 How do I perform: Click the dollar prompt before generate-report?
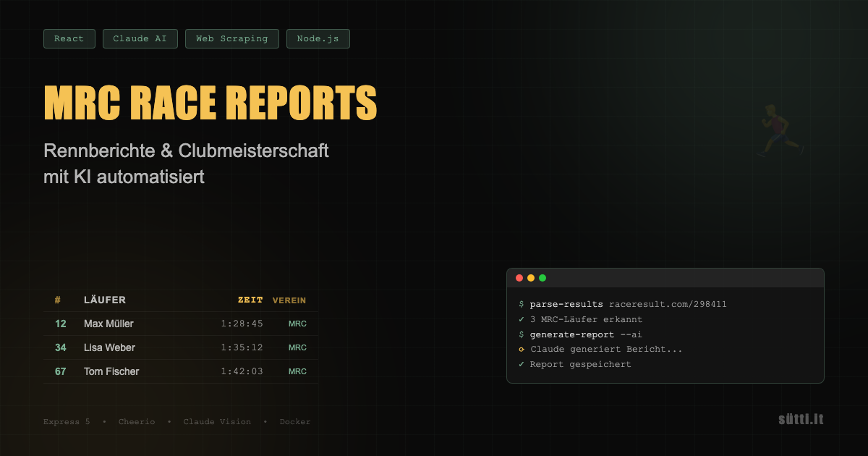tap(522, 334)
